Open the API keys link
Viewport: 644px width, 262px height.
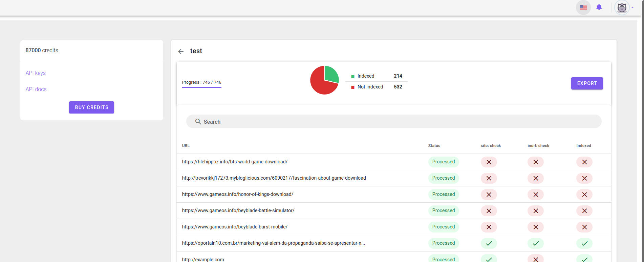[x=36, y=73]
